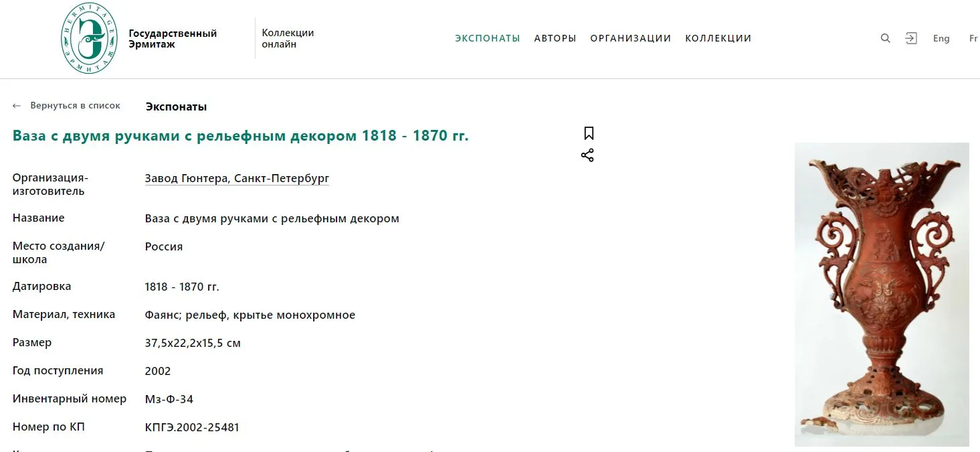Viewport: 980px width, 452px height.
Task: Open the red vase photo thumbnail
Action: coord(882,295)
